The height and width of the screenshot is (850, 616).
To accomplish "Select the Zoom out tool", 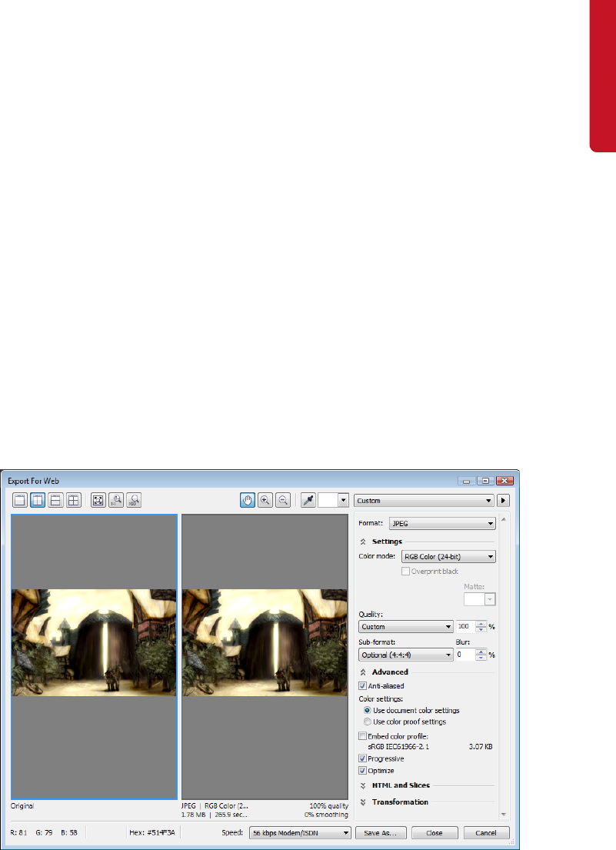I will (283, 500).
